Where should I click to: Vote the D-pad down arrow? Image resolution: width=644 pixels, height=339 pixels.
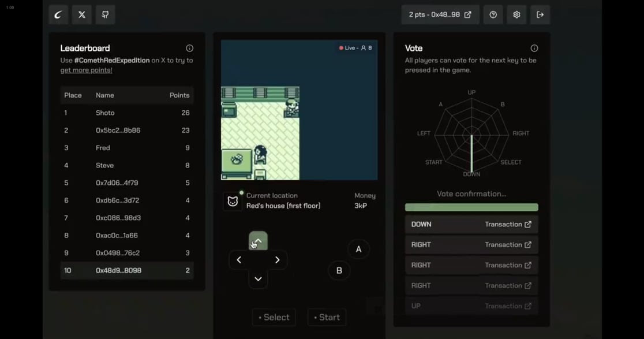(259, 279)
